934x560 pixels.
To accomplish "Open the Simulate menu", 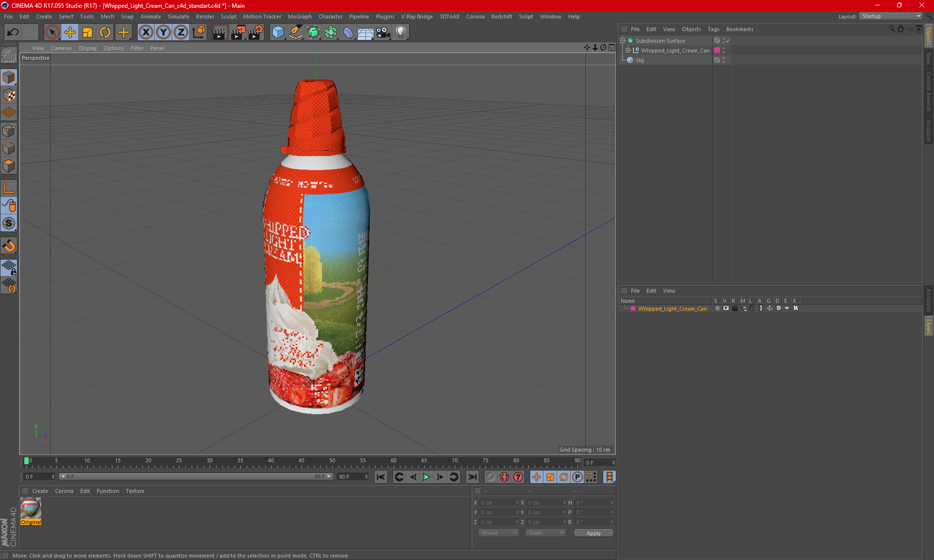I will pyautogui.click(x=179, y=17).
